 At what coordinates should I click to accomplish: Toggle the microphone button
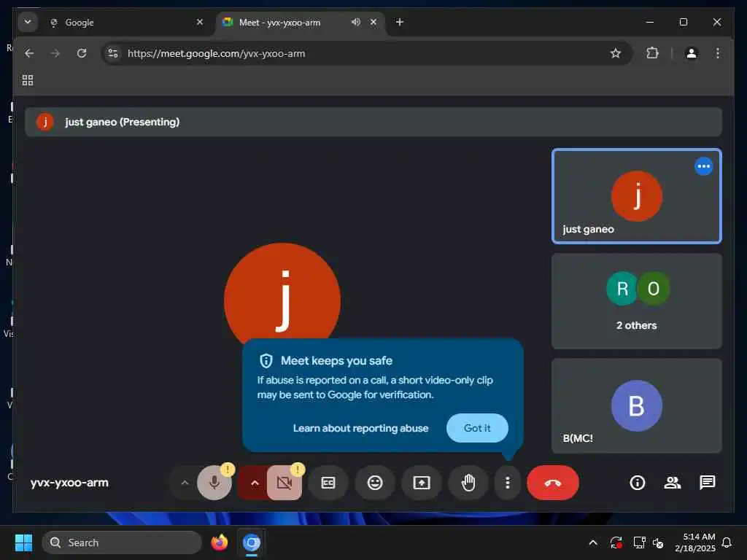[214, 483]
